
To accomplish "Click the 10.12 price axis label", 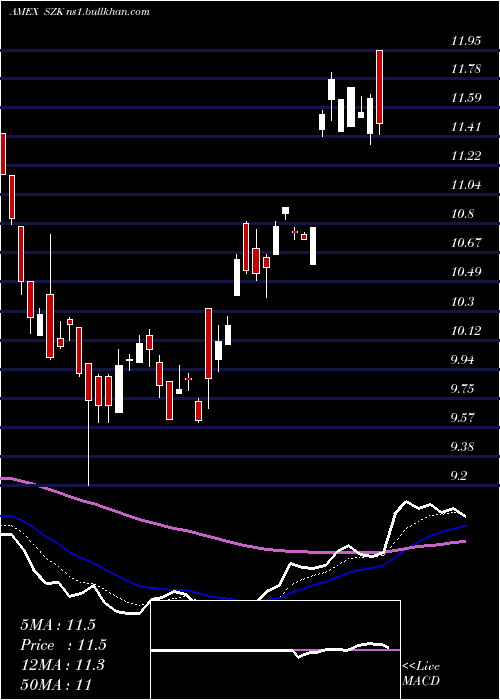I will tap(466, 331).
